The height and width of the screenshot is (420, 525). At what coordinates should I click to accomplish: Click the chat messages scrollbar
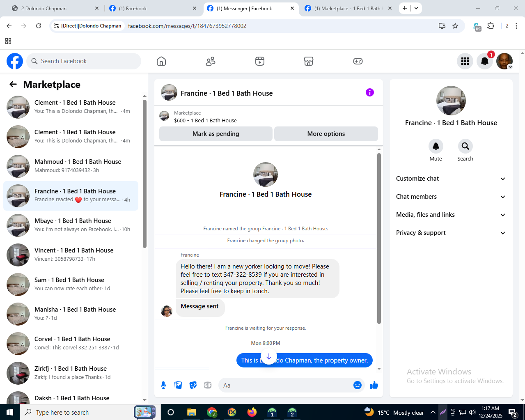pos(379,239)
